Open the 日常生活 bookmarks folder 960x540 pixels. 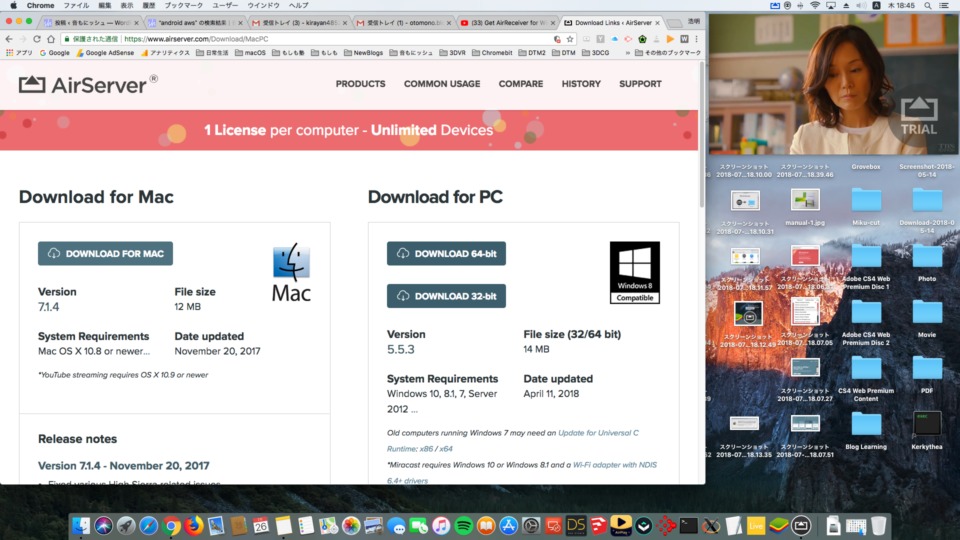tap(212, 53)
